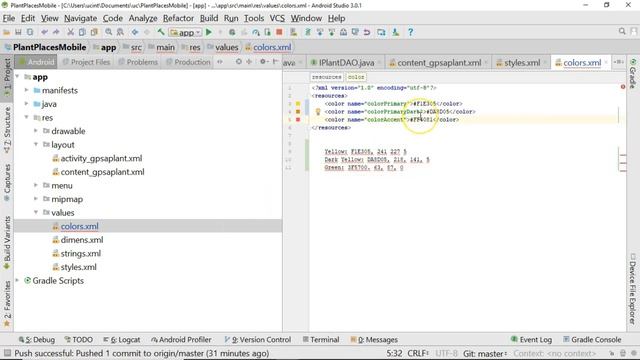640x360 pixels.
Task: Click the intention lightbulb icon in editor
Action: (x=318, y=111)
